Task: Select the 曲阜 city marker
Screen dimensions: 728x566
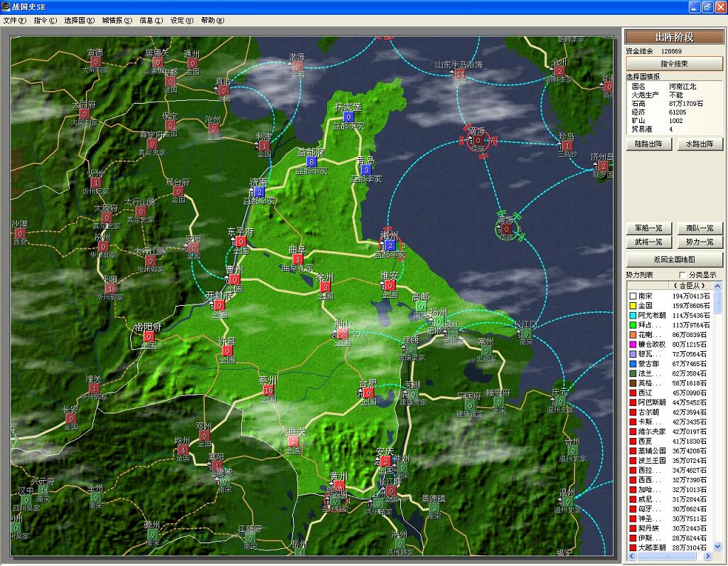Action: click(x=297, y=259)
